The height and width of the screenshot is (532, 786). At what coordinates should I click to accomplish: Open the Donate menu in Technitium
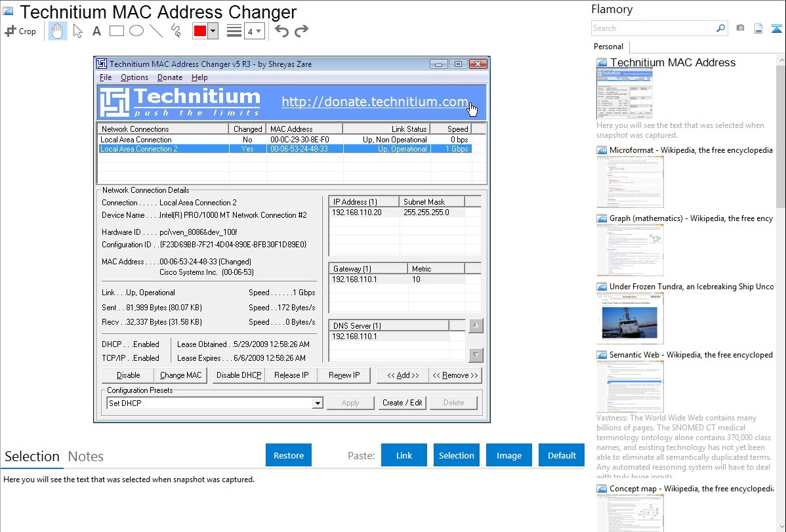click(x=170, y=77)
